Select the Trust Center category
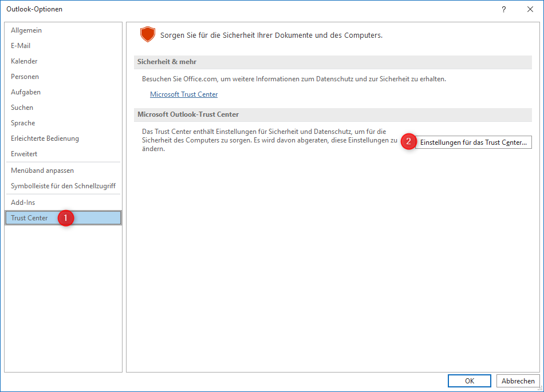Image resolution: width=544 pixels, height=392 pixels. 63,218
